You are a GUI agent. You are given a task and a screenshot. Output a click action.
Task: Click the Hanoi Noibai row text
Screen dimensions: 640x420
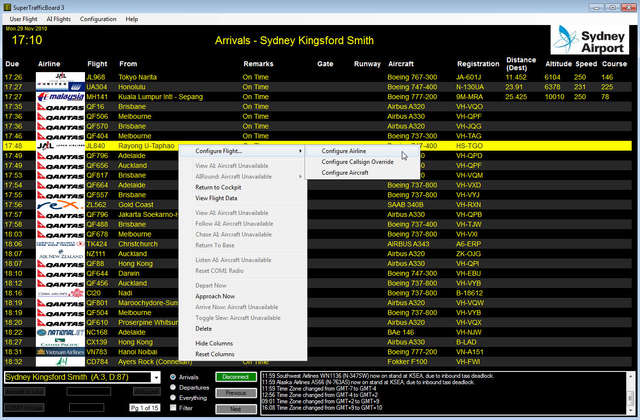pos(138,352)
